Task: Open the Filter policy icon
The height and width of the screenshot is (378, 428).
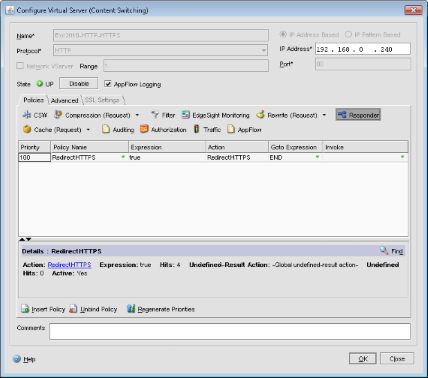Action: [155, 115]
